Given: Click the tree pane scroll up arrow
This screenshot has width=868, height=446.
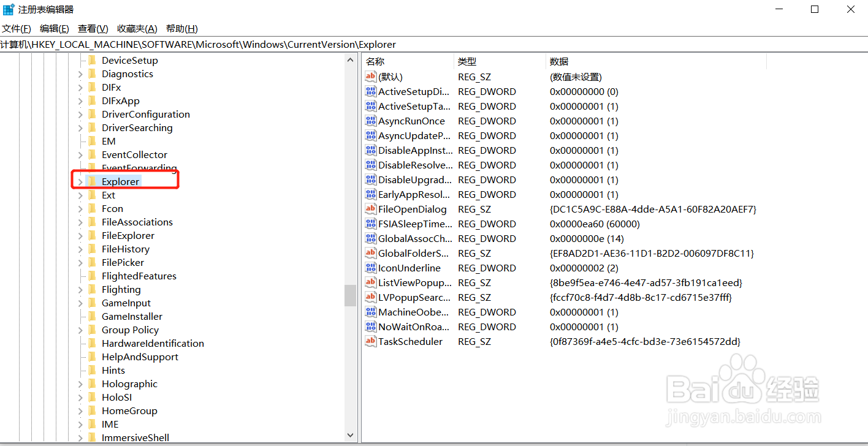Looking at the screenshot, I should pos(351,60).
